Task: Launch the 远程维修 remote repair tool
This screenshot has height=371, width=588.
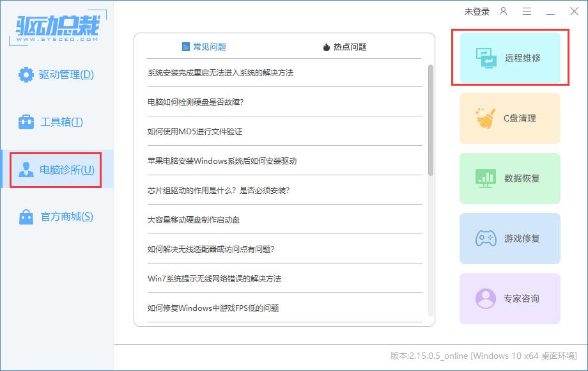Action: pos(508,58)
